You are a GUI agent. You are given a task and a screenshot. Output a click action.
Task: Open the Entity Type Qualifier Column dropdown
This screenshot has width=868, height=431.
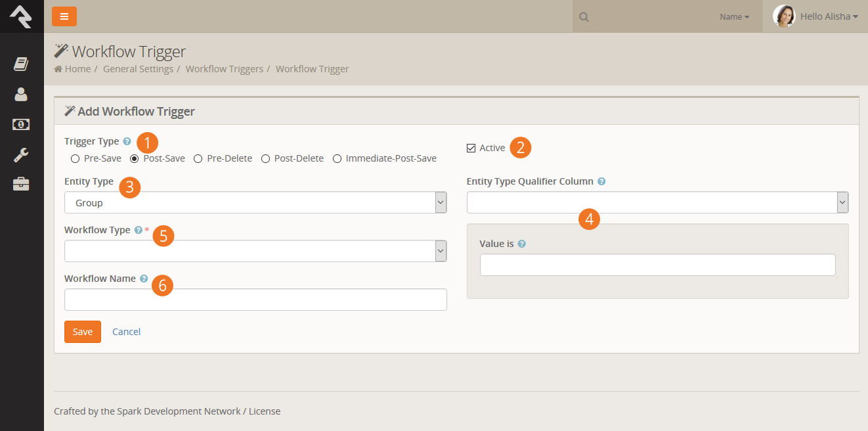(x=657, y=202)
